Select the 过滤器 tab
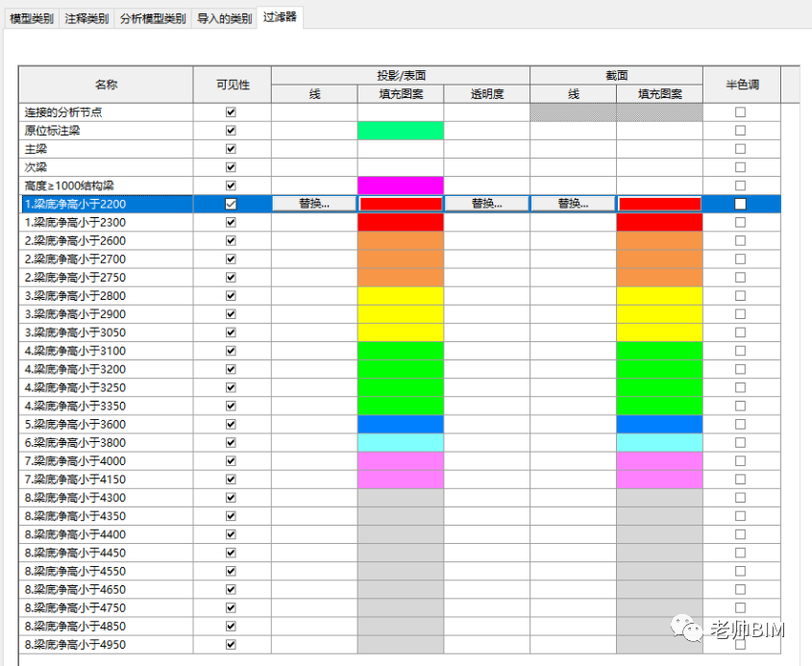This screenshot has width=812, height=666. click(x=280, y=17)
